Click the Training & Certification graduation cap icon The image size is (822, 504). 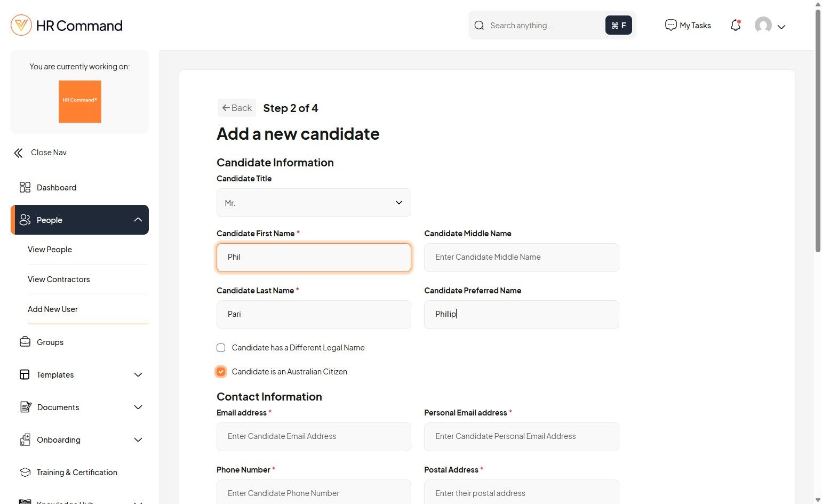[x=25, y=473]
